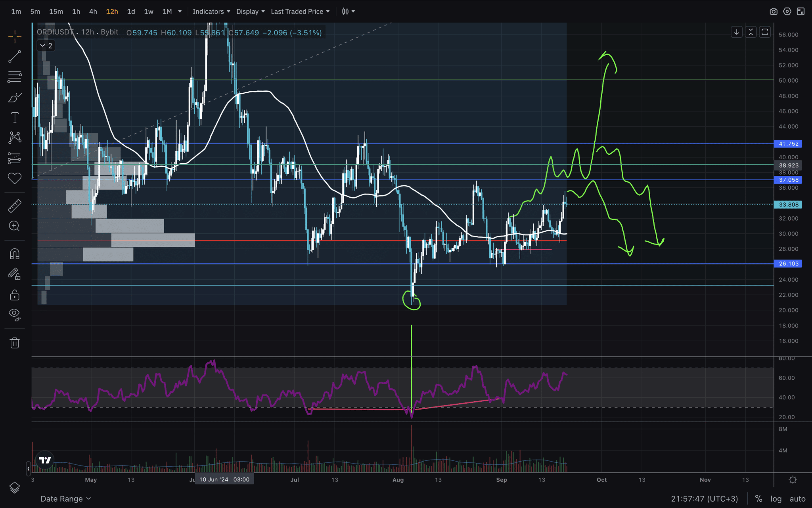Open chart settings hexagon icon

point(787,12)
